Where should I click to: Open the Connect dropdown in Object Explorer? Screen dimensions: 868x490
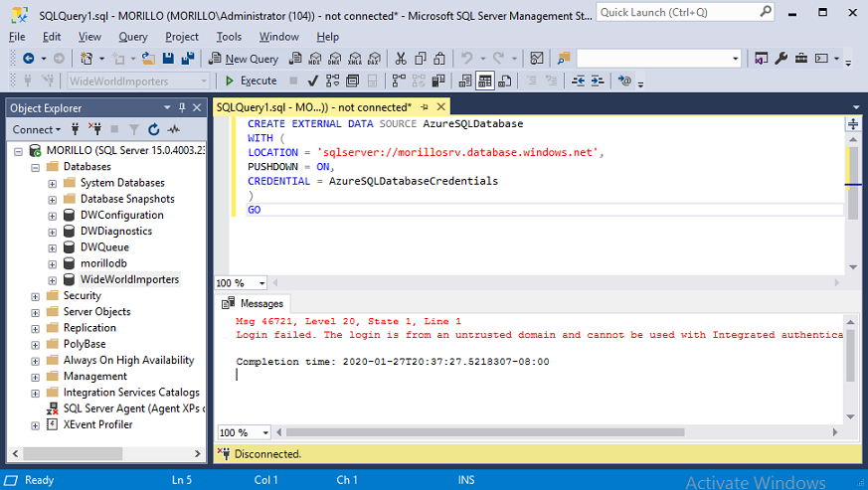tap(37, 129)
